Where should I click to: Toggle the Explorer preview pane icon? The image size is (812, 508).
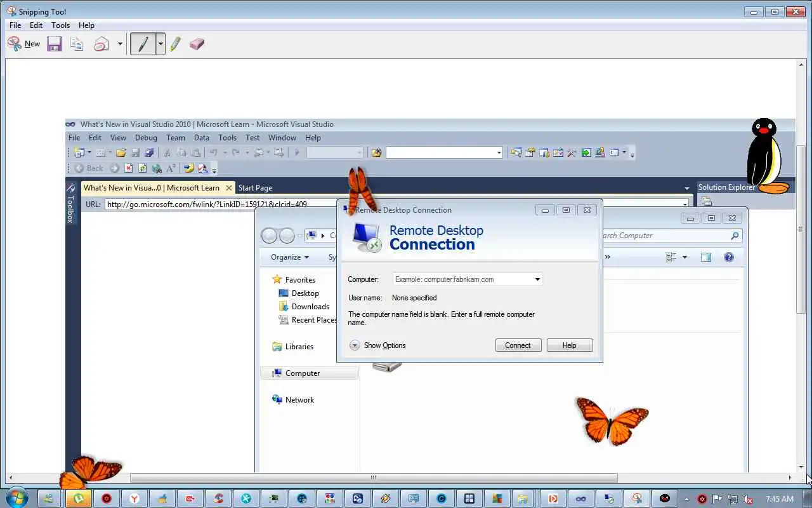pyautogui.click(x=706, y=257)
